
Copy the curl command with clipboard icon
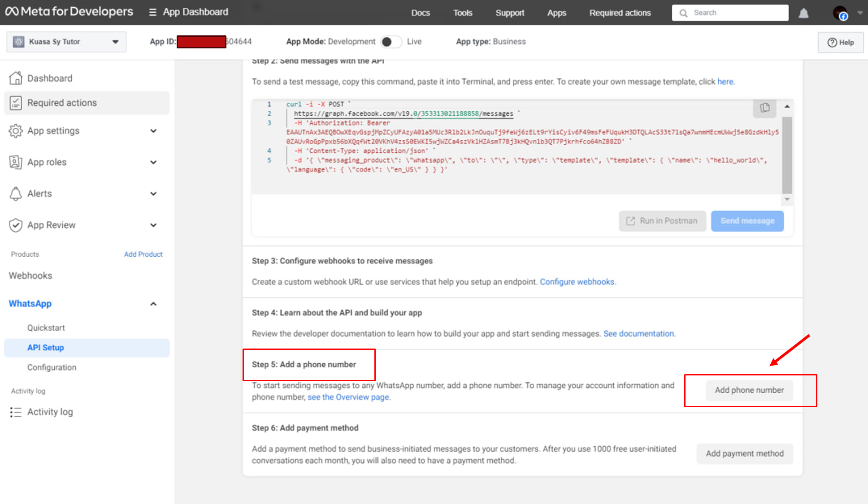pos(764,108)
